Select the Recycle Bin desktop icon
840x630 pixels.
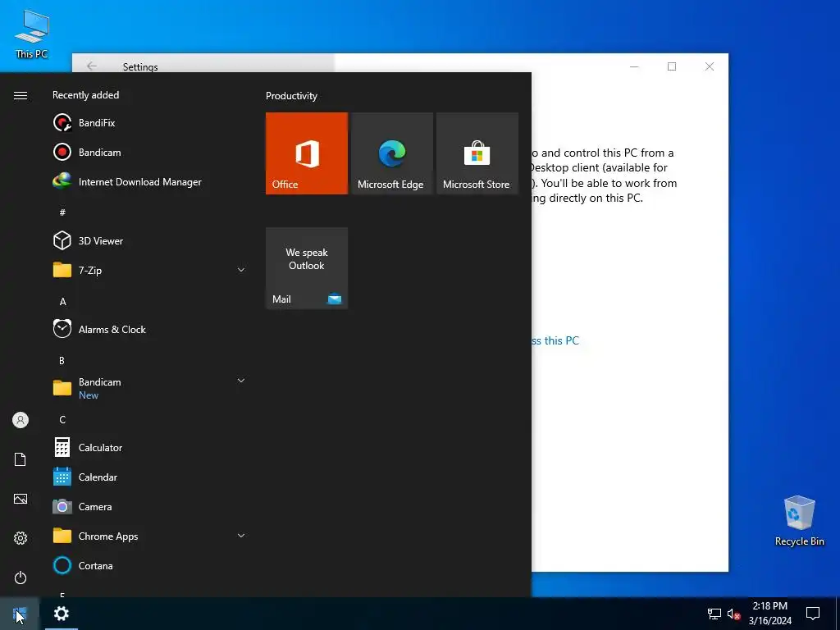(799, 521)
